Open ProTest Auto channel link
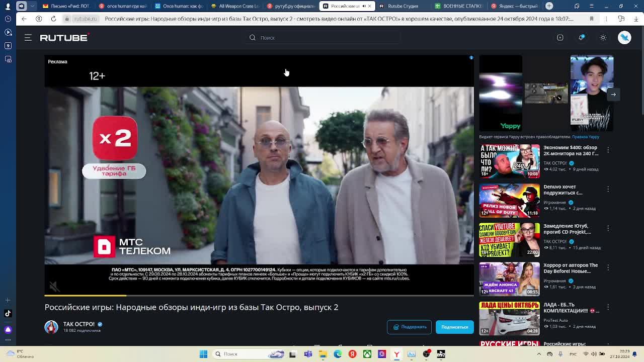The height and width of the screenshot is (362, 644). coord(555,320)
